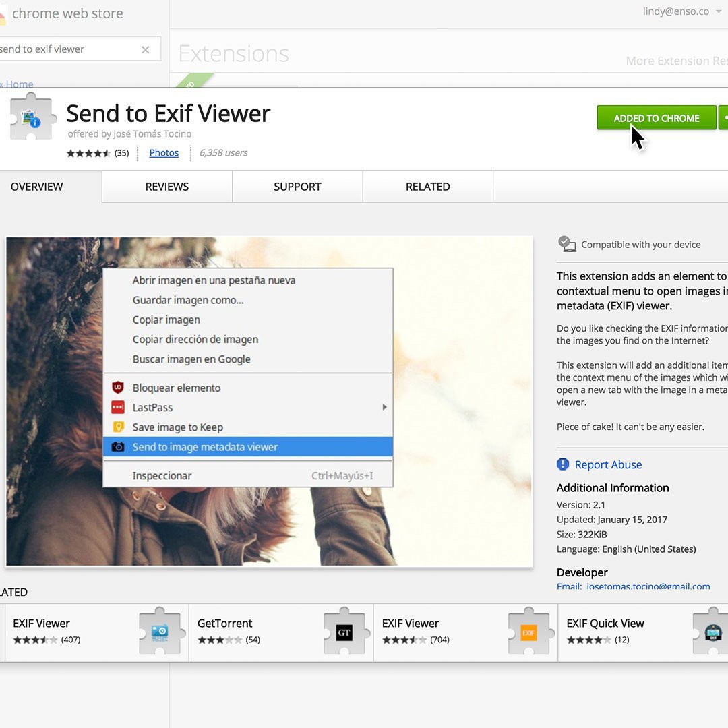Click the chrome web store logo text
The height and width of the screenshot is (728, 728).
coord(68,13)
